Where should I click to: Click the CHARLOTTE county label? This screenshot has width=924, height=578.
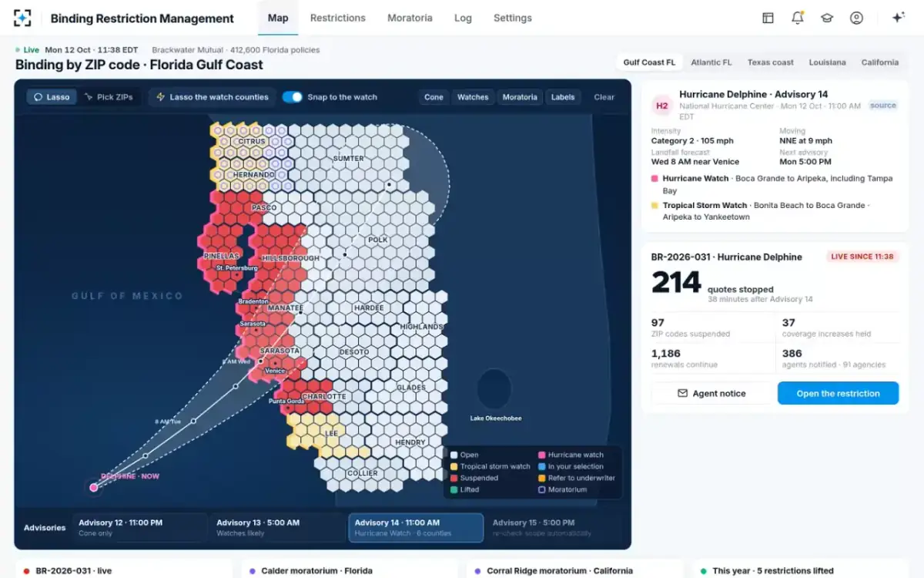click(x=324, y=397)
